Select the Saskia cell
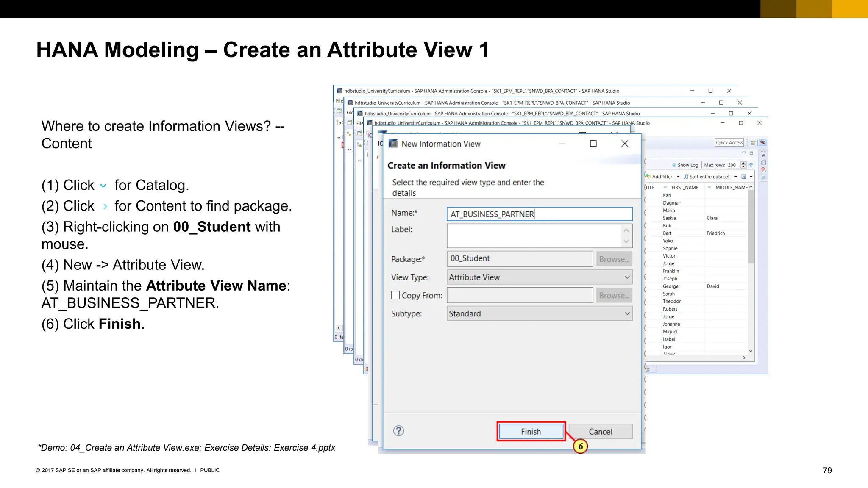 (x=683, y=218)
